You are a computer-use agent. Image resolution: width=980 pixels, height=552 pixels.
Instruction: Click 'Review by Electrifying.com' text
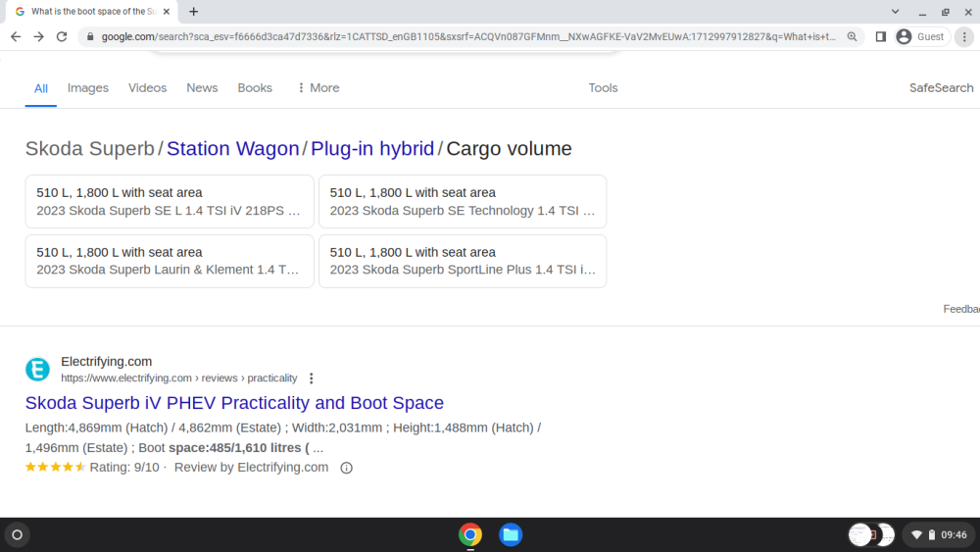251,468
